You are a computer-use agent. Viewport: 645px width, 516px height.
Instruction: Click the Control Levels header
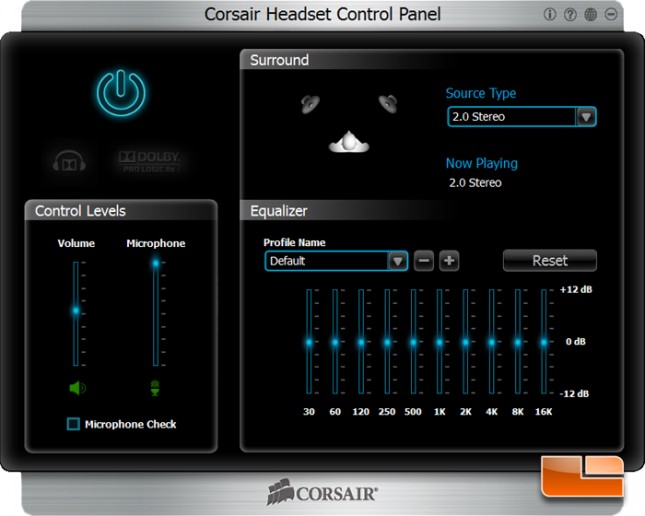coord(80,211)
